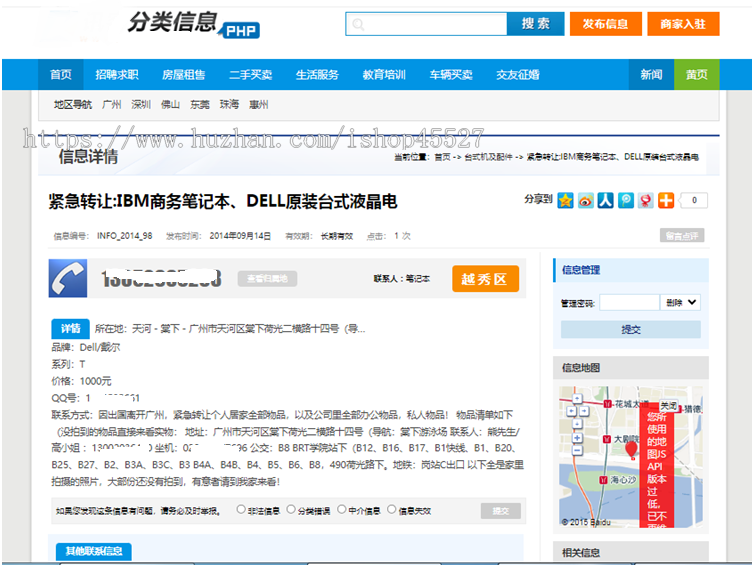Viewport: 754px width, 567px height.
Task: Select the 中介信息 report option
Action: [x=341, y=509]
